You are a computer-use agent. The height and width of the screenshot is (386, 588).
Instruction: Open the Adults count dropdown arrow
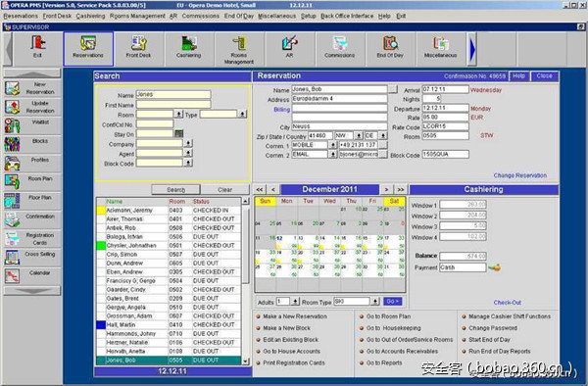(x=295, y=302)
